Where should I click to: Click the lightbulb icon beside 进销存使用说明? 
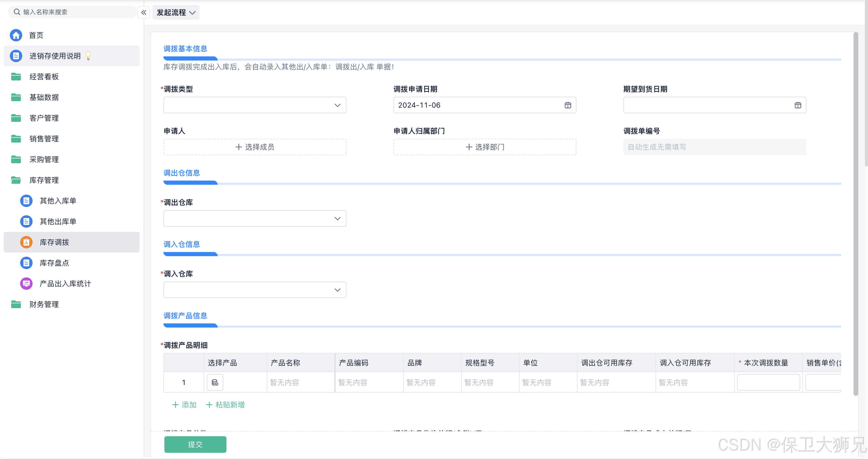coord(88,56)
